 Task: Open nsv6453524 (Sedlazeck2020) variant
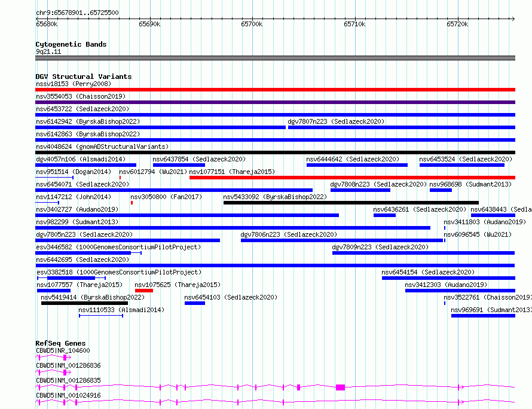pos(466,159)
